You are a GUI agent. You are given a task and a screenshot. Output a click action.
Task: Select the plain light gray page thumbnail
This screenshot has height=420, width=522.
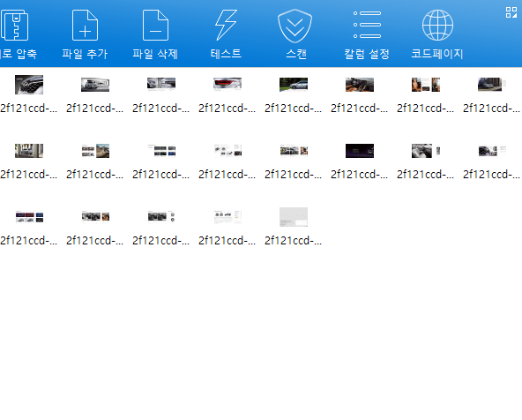[x=294, y=217]
